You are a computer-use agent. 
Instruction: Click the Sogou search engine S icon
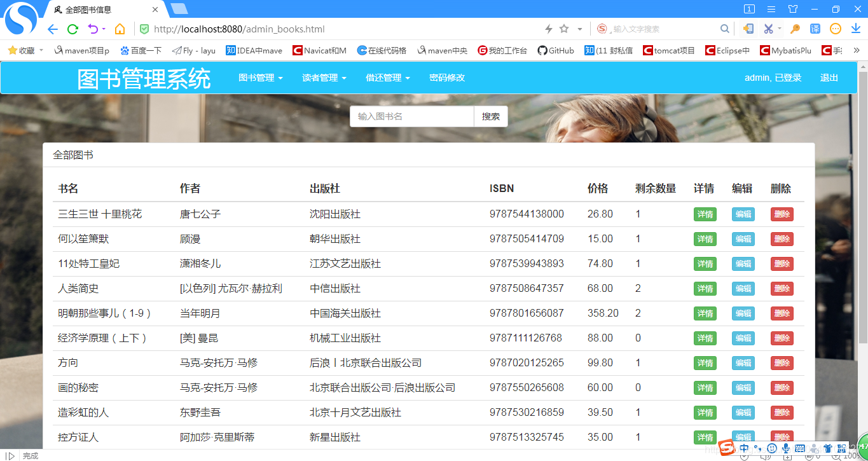[x=602, y=29]
